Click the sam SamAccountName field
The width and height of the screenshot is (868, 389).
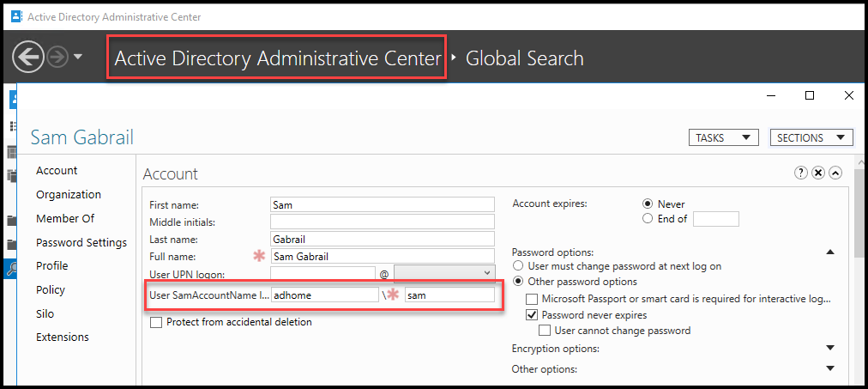point(449,295)
